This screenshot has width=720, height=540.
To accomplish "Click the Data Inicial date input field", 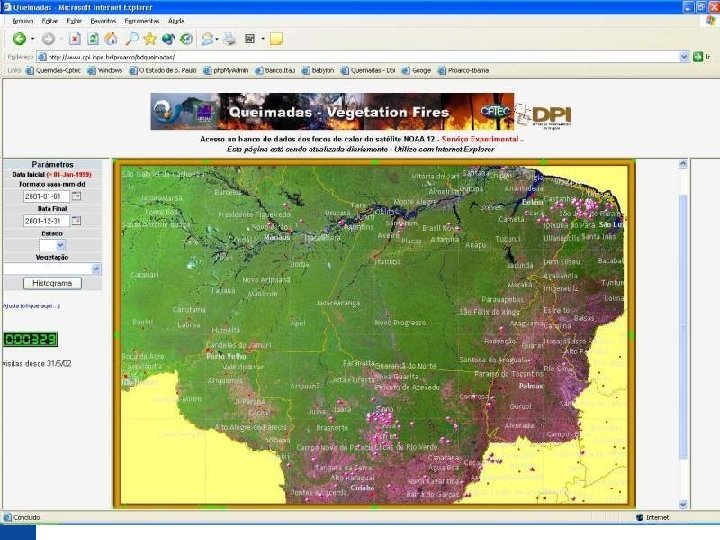I will point(46,196).
